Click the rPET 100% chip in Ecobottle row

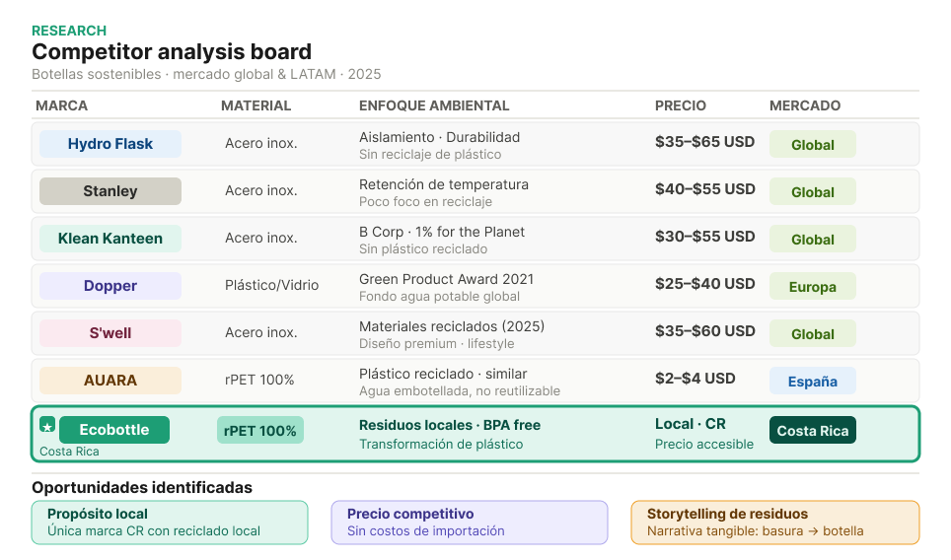point(260,431)
